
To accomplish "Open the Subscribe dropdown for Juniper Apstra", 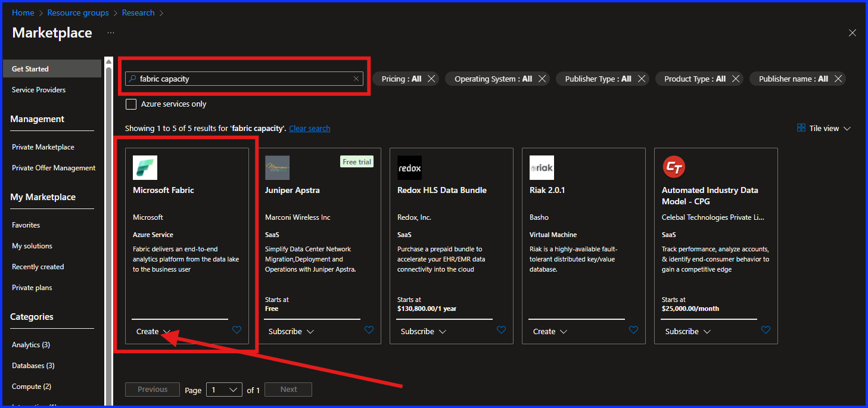I will pos(291,331).
